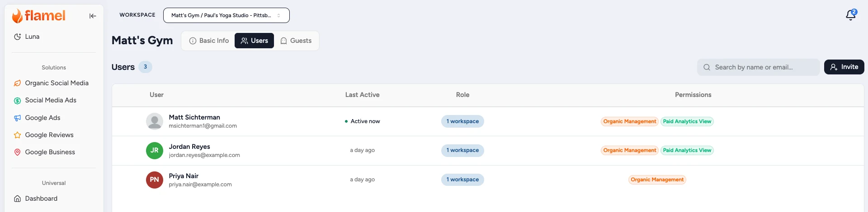The width and height of the screenshot is (868, 212).
Task: Click priya.nair@example.com email
Action: (x=200, y=184)
